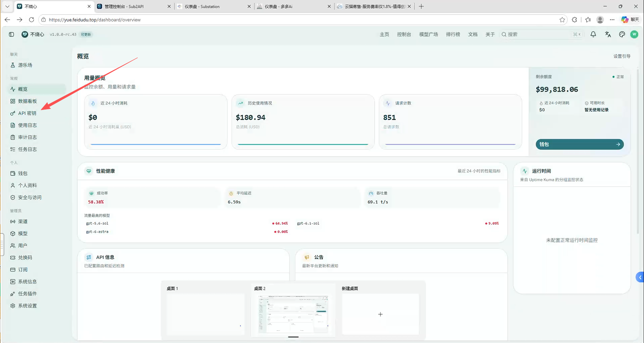Go to 排行榜 in top navigation
The image size is (644, 343).
coord(453,34)
